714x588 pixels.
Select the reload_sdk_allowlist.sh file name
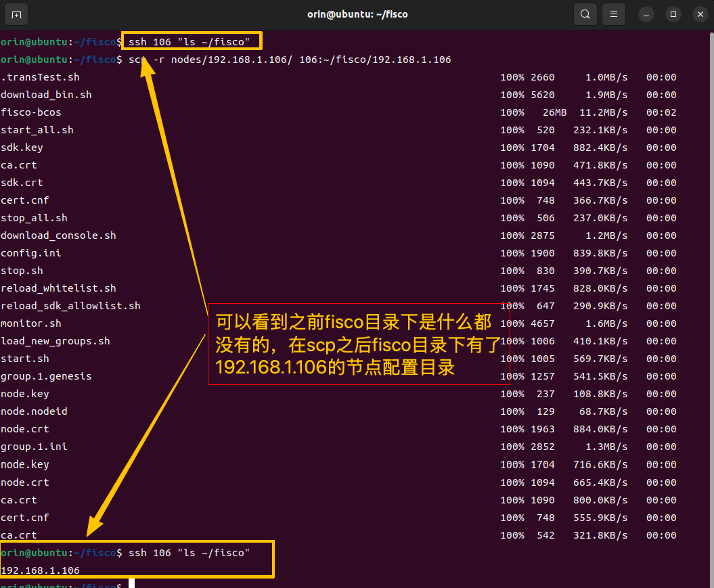(70, 307)
